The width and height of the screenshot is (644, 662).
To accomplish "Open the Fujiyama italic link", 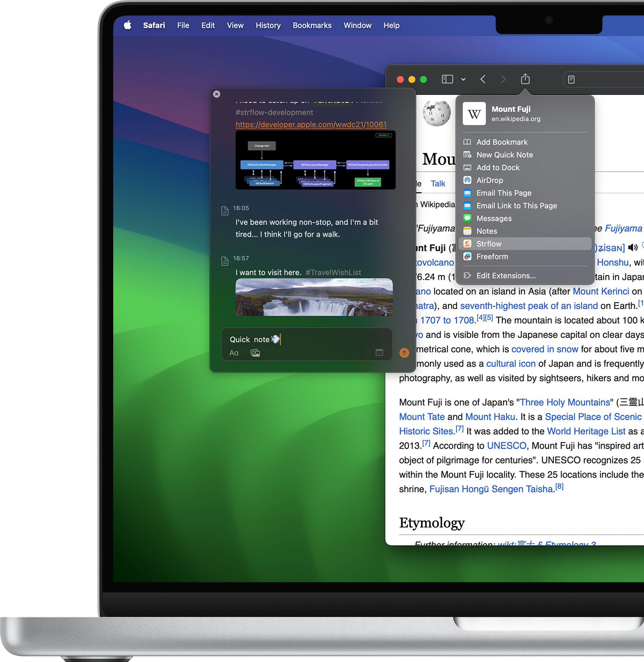I will (x=624, y=228).
